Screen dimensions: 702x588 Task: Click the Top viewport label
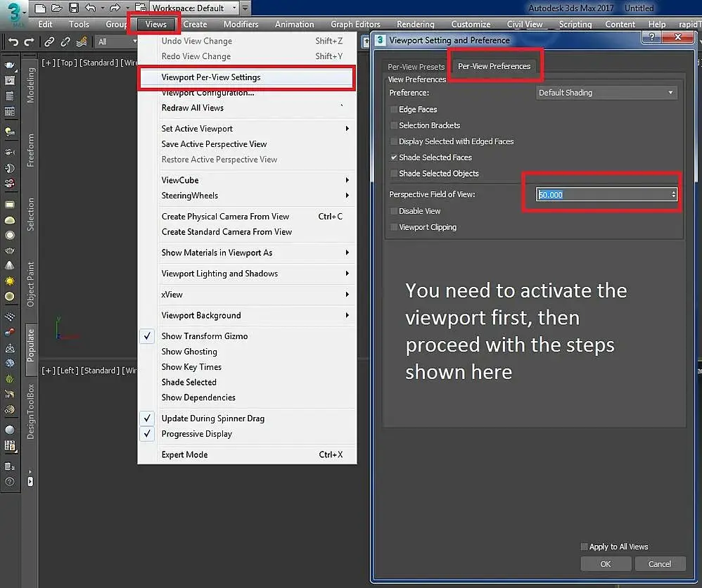point(67,63)
